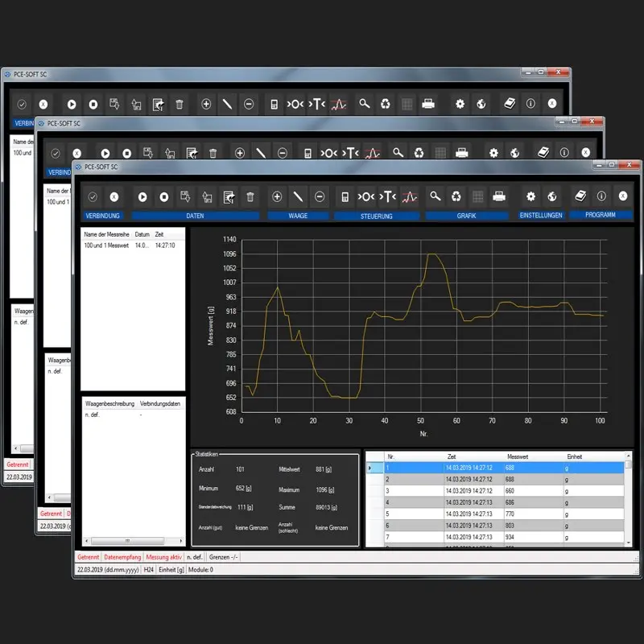The width and height of the screenshot is (644, 644).
Task: Click the stop icon in the front window's DATEN group
Action: pos(164,196)
